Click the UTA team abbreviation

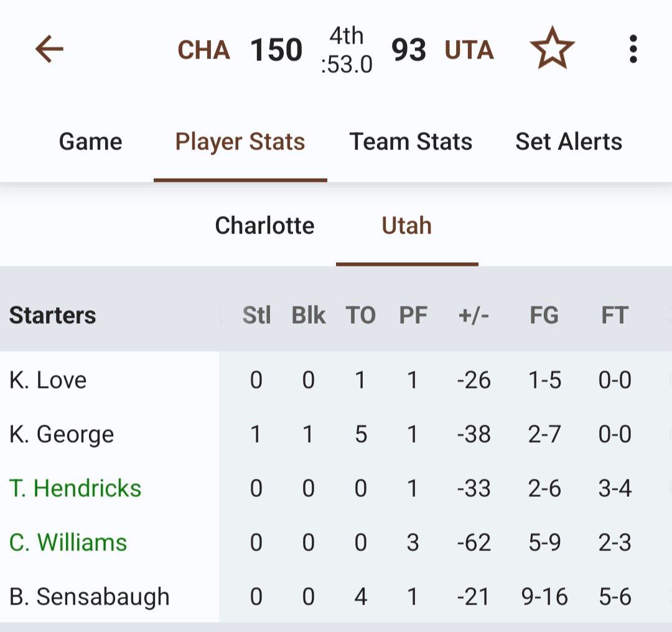469,50
